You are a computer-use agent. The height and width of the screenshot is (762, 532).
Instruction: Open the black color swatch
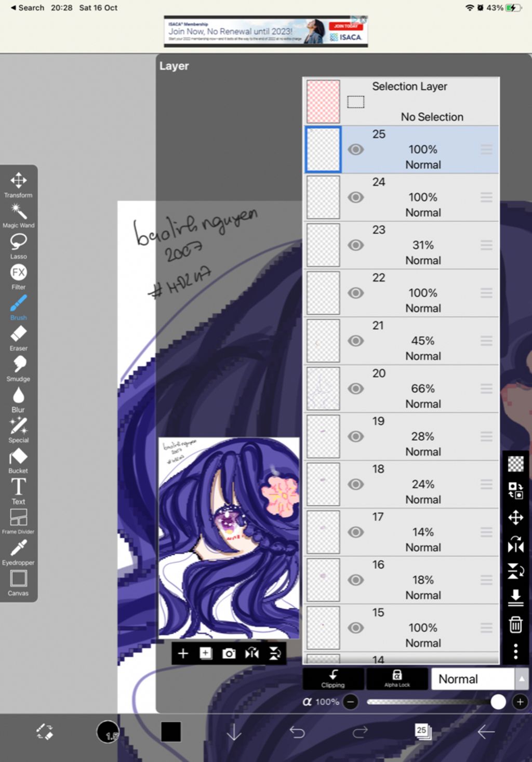click(170, 732)
